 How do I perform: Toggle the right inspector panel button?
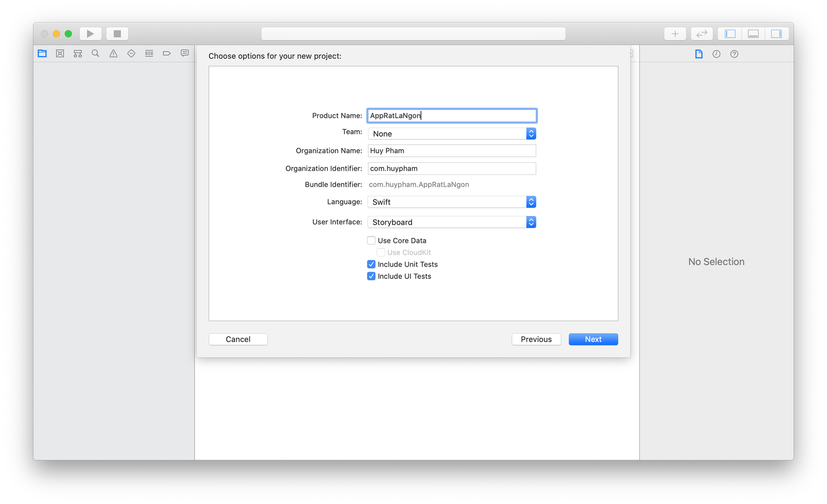pyautogui.click(x=776, y=34)
